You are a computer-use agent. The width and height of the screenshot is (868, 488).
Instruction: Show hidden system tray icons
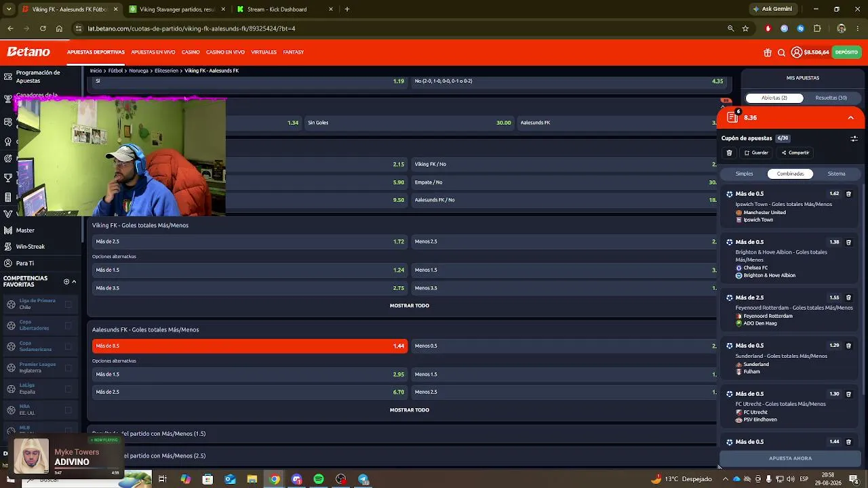pos(725,479)
